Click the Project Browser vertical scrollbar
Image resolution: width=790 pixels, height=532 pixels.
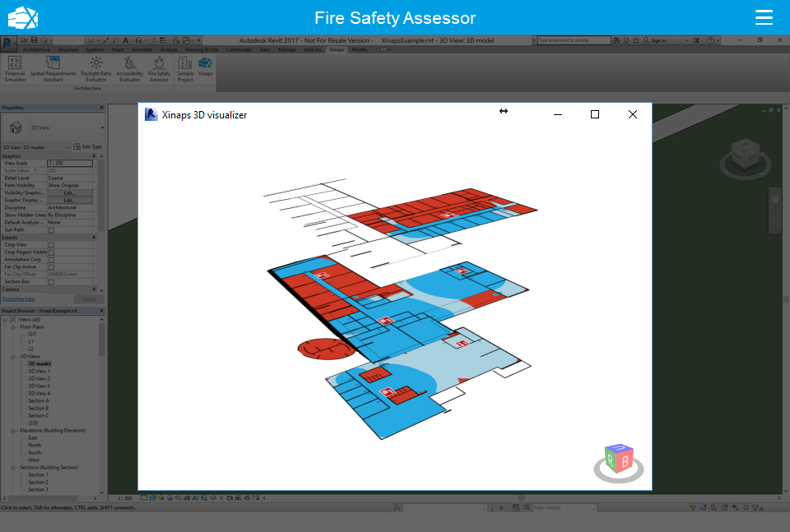(101, 340)
